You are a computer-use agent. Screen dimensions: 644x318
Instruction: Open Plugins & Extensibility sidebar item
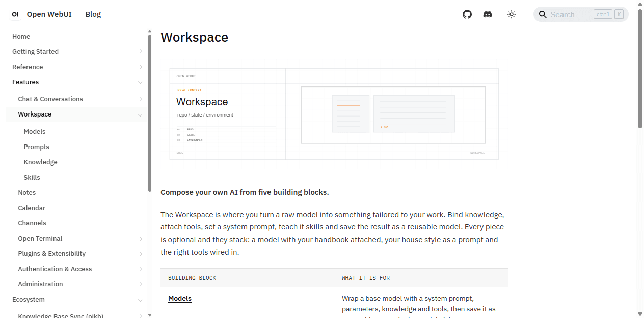52,254
